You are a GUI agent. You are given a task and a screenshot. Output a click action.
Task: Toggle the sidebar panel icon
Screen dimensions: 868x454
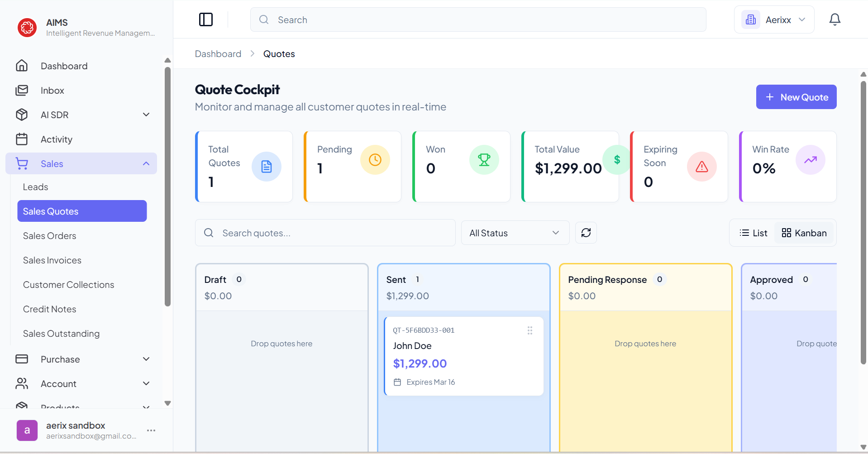[x=206, y=19]
